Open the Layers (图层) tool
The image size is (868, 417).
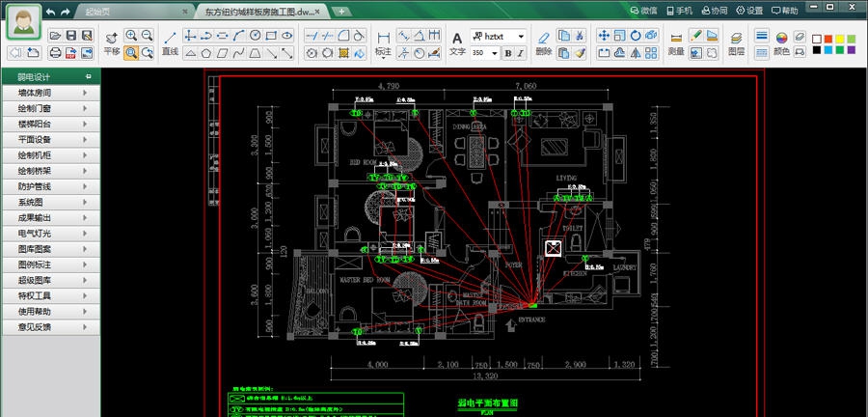(x=736, y=43)
